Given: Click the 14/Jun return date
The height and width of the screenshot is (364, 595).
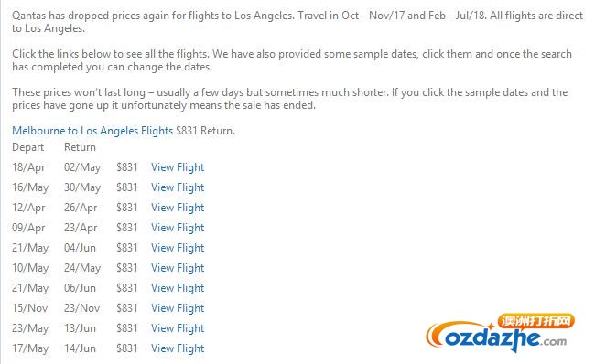Looking at the screenshot, I should point(80,348).
